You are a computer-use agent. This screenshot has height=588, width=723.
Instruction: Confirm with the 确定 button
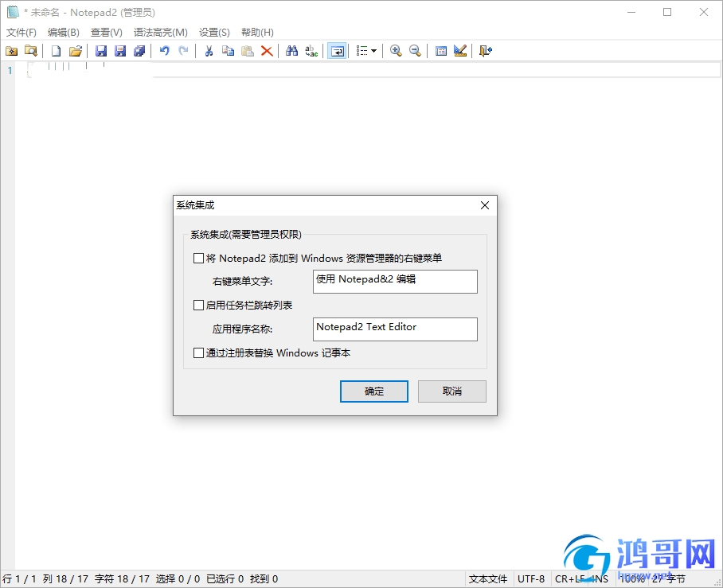tap(374, 391)
